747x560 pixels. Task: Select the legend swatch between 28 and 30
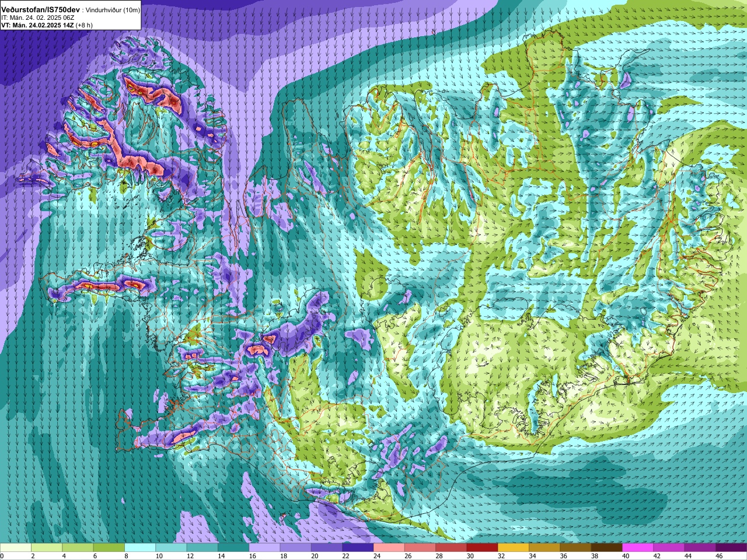tap(451, 548)
